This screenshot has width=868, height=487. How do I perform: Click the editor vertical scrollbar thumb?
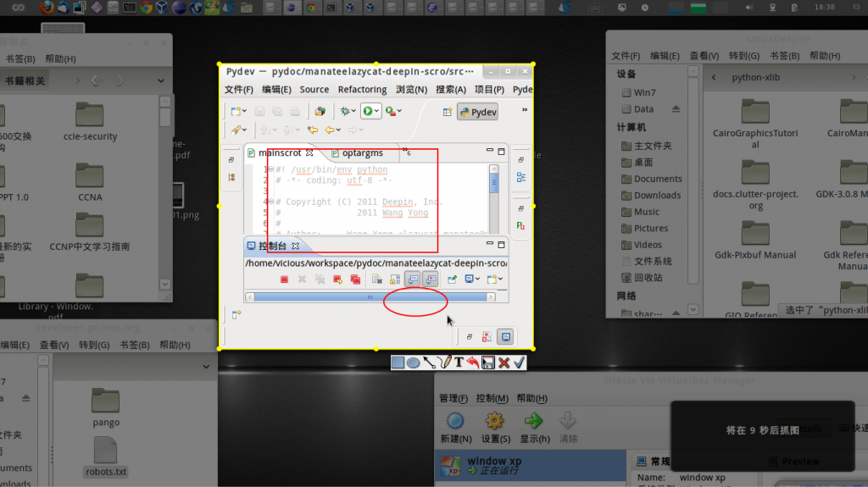click(494, 183)
